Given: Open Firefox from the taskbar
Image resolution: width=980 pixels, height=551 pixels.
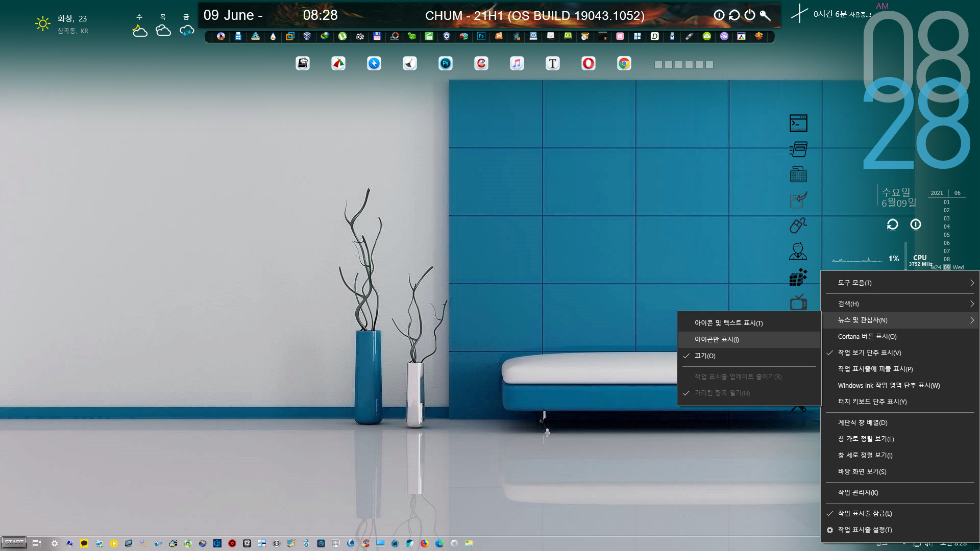Looking at the screenshot, I should tap(424, 543).
